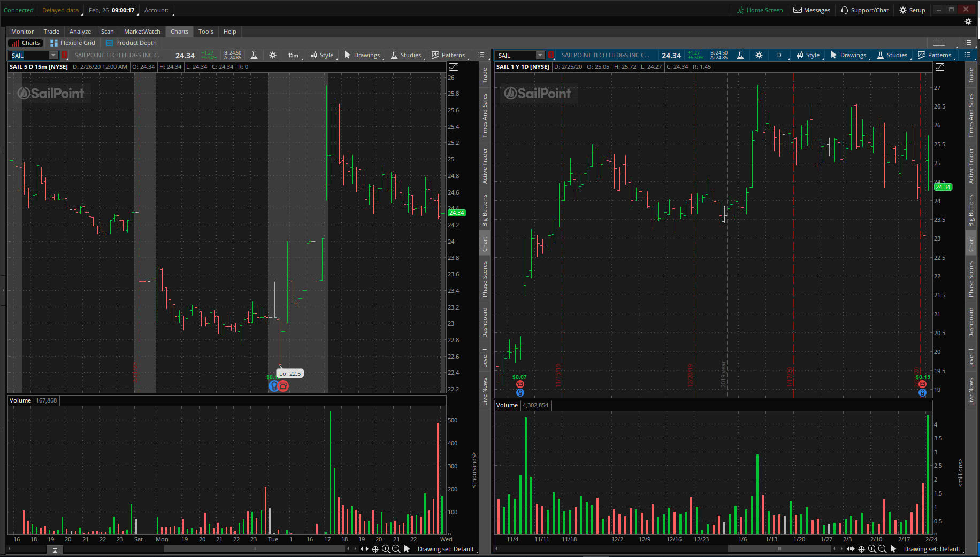Image resolution: width=980 pixels, height=557 pixels.
Task: Toggle left chart price-axis line icon
Action: (454, 67)
